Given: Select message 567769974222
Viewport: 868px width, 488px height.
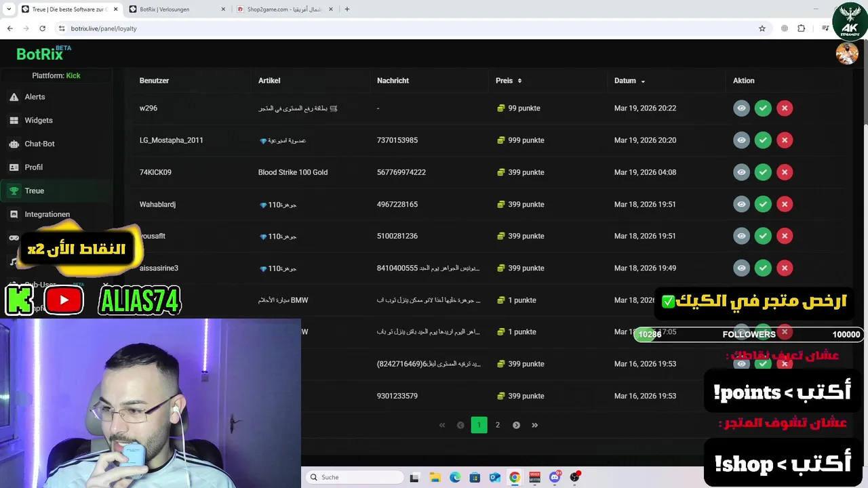Looking at the screenshot, I should coord(401,172).
